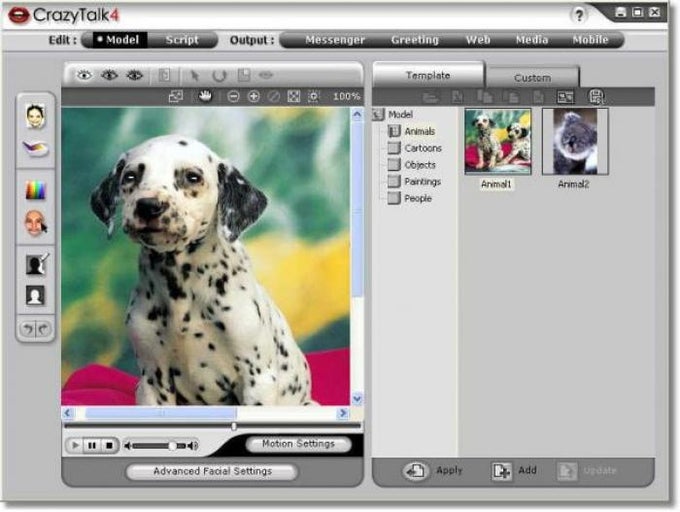The width and height of the screenshot is (680, 512).
Task: Click the Add button
Action: 515,471
